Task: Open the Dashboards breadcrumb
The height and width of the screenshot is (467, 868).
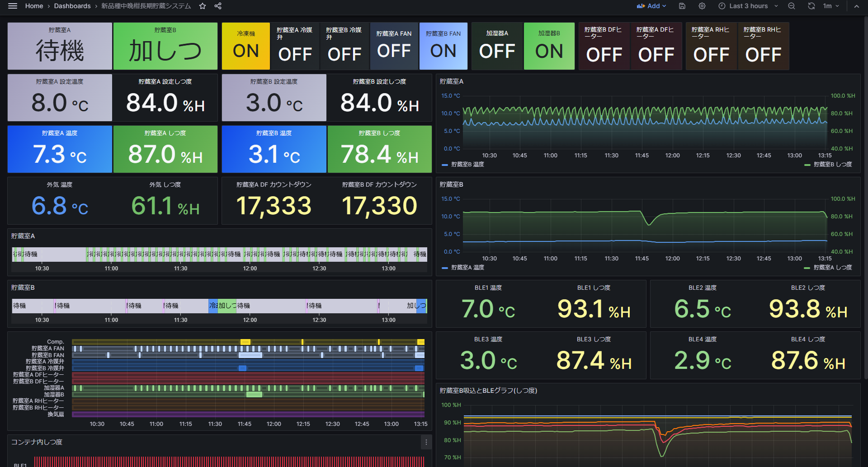Action: 72,6
